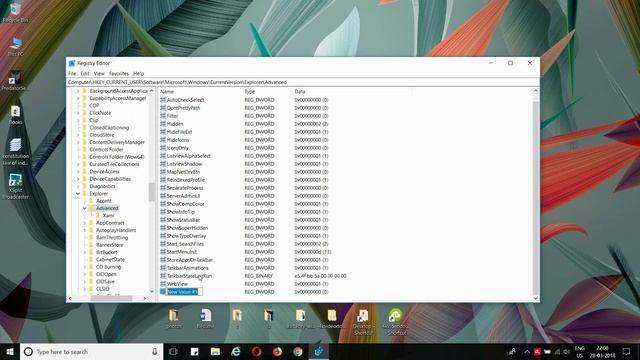Screen dimensions: 640x360
Task: Click the Start_SearchFiles value name
Action: (x=185, y=244)
